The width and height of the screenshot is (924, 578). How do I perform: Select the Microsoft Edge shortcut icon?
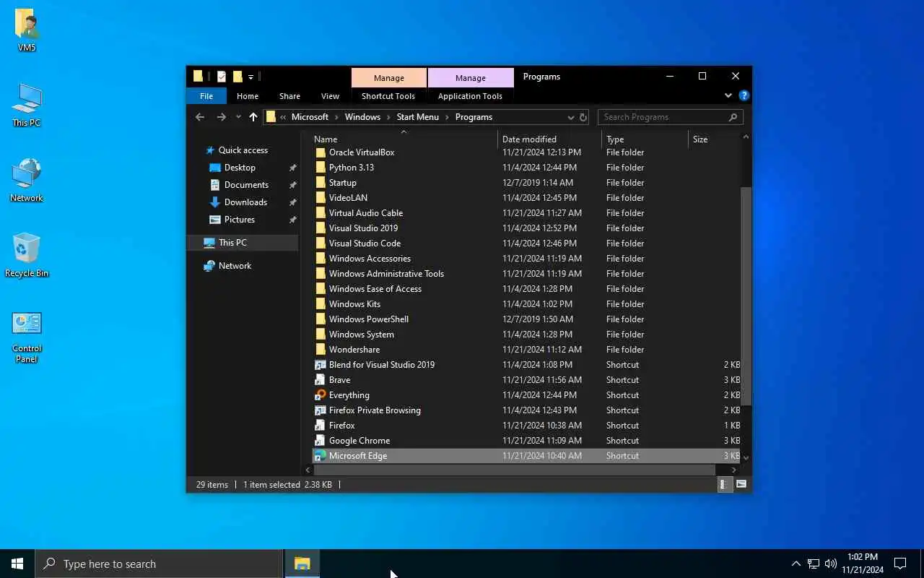click(x=321, y=456)
